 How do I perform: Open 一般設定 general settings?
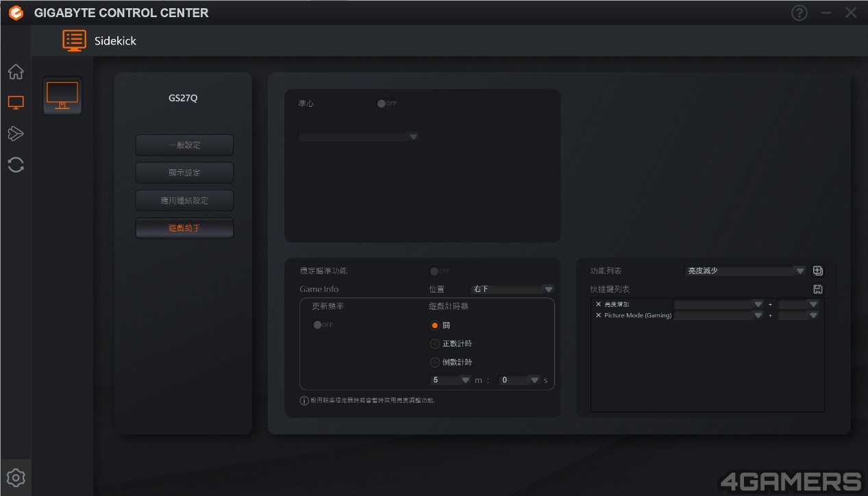(x=184, y=145)
